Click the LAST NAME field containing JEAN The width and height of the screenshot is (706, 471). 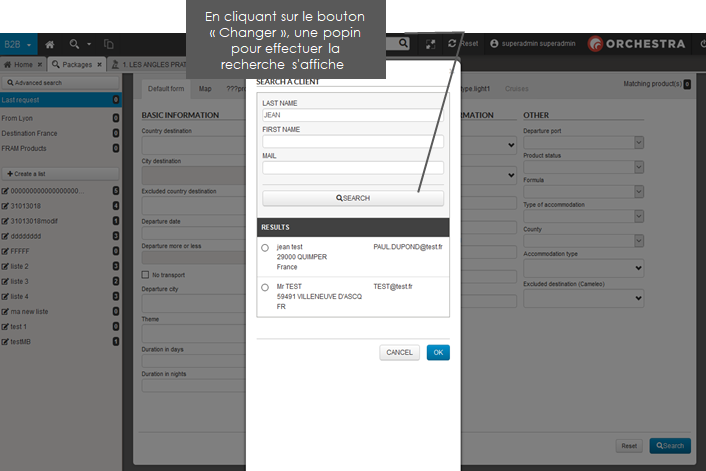[352, 115]
